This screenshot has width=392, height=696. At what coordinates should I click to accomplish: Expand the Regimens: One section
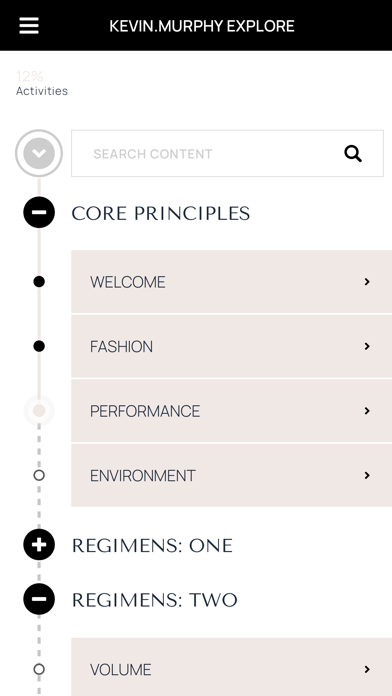(x=39, y=545)
